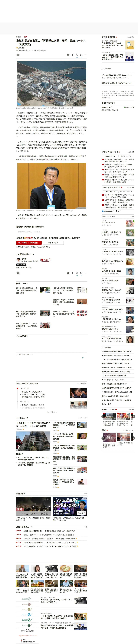Open 金融庁、損保ジャパンに報告徴求命令 news

coord(49,535)
